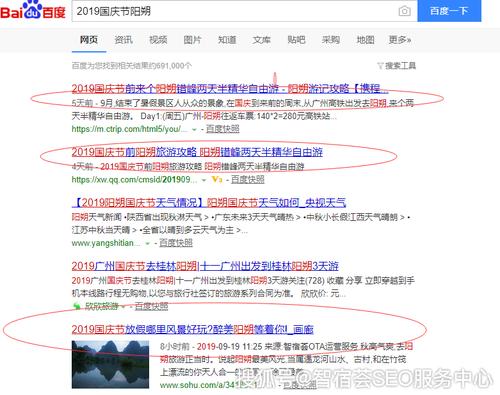Viewport: 500px width, 395px height.
Task: Click the search tools filter icon
Action: tap(380, 66)
